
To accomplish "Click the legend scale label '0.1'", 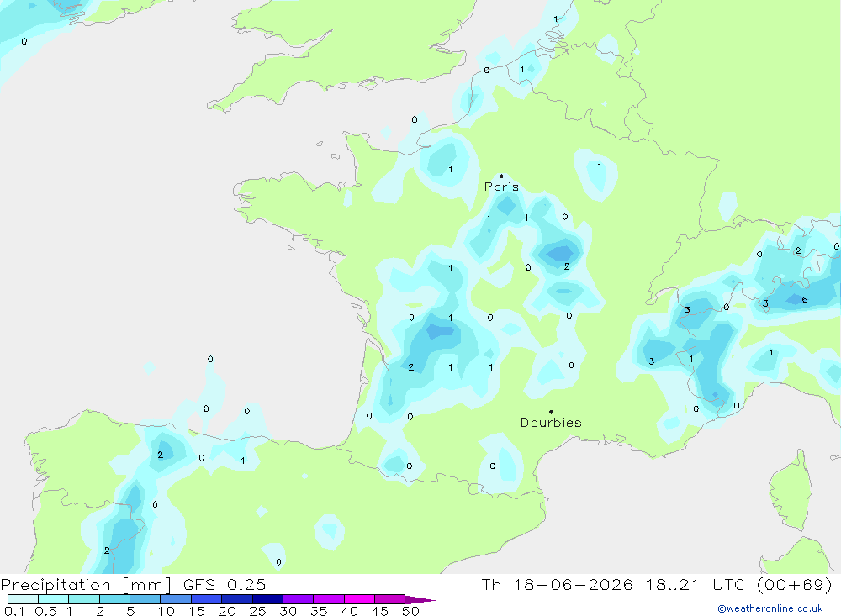I will 14,611.
